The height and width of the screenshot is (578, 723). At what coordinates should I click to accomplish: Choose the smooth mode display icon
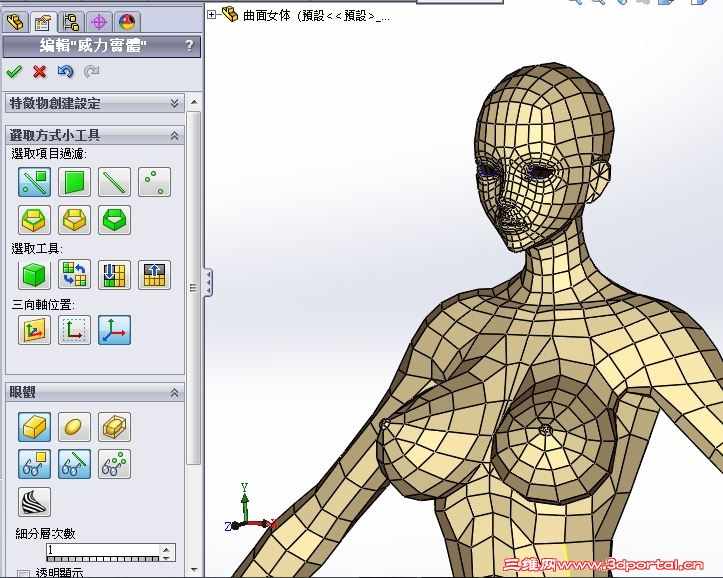[x=74, y=427]
